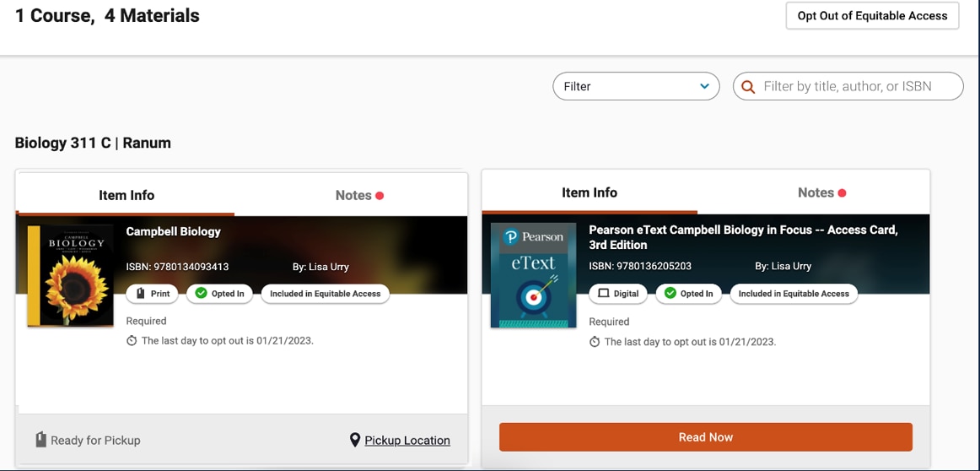The width and height of the screenshot is (980, 471).
Task: Click the Ready for Pickup book icon
Action: click(x=40, y=440)
